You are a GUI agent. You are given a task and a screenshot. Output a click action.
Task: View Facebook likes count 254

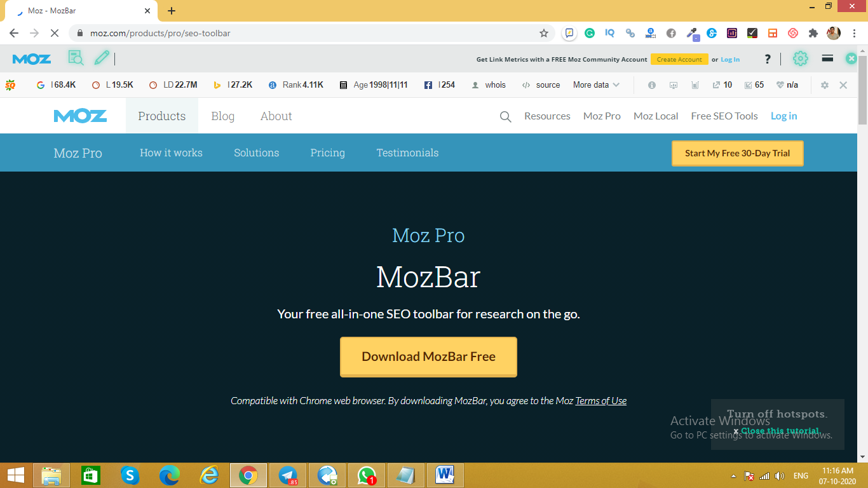pos(439,85)
